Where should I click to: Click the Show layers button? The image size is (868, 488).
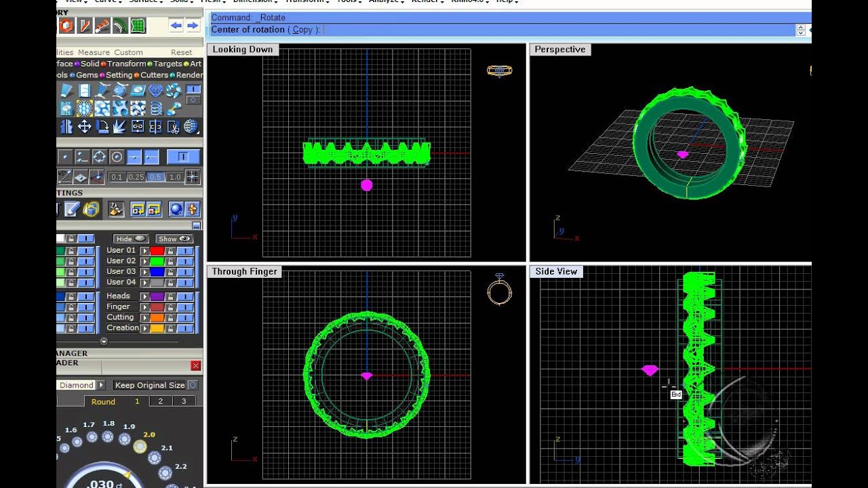pyautogui.click(x=174, y=239)
